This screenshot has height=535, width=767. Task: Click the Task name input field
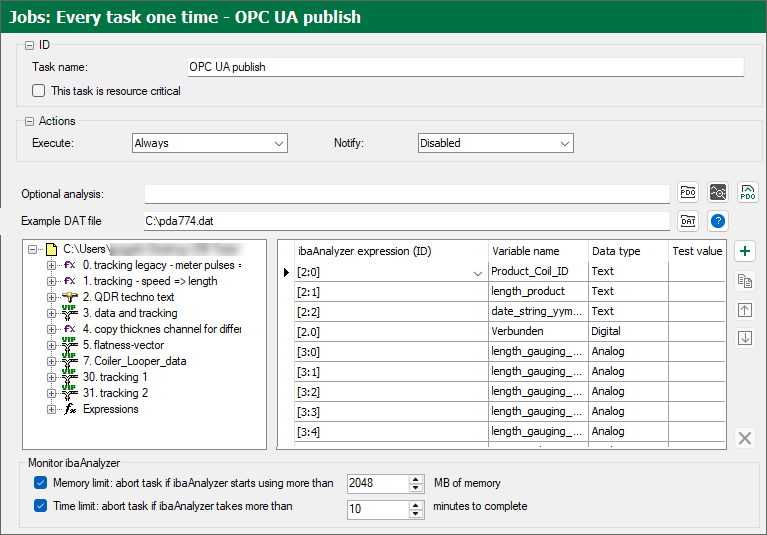466,67
